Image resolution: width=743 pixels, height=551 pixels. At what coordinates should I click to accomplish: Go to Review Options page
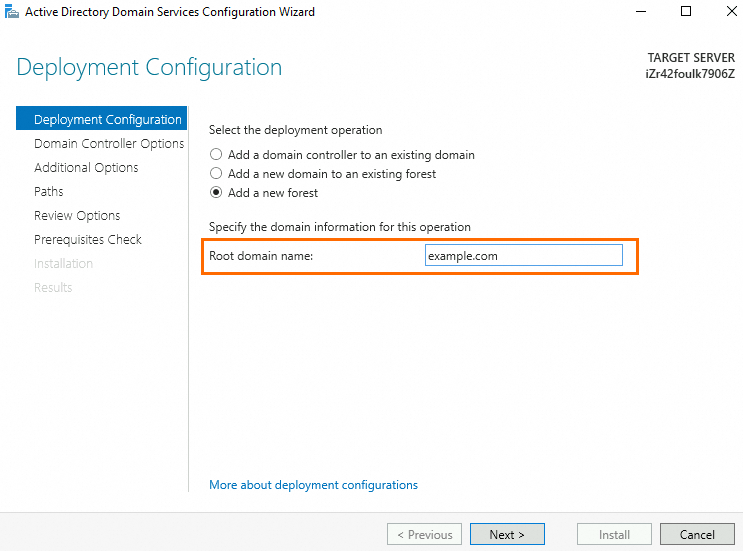click(x=77, y=216)
